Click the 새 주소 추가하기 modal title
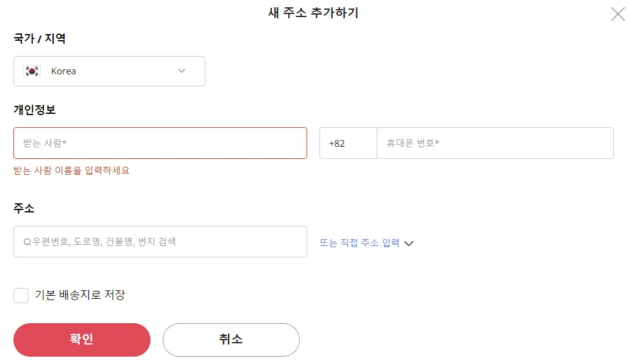The image size is (629, 364). click(x=314, y=13)
